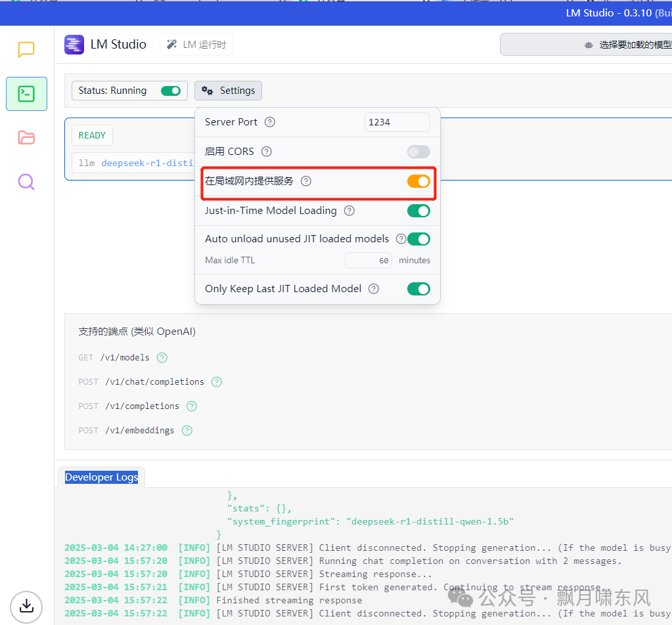Click info icon for /v1/chat/completions endpoint
This screenshot has height=625, width=672.
217,382
